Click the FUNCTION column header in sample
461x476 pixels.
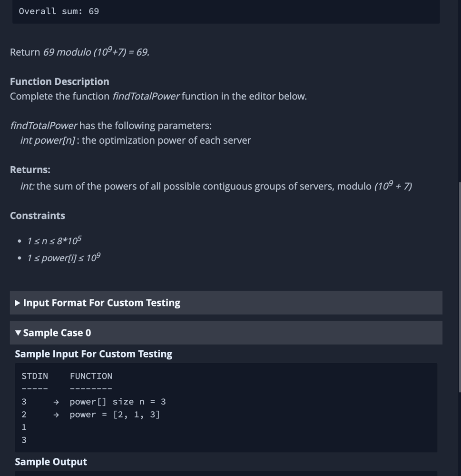point(91,376)
